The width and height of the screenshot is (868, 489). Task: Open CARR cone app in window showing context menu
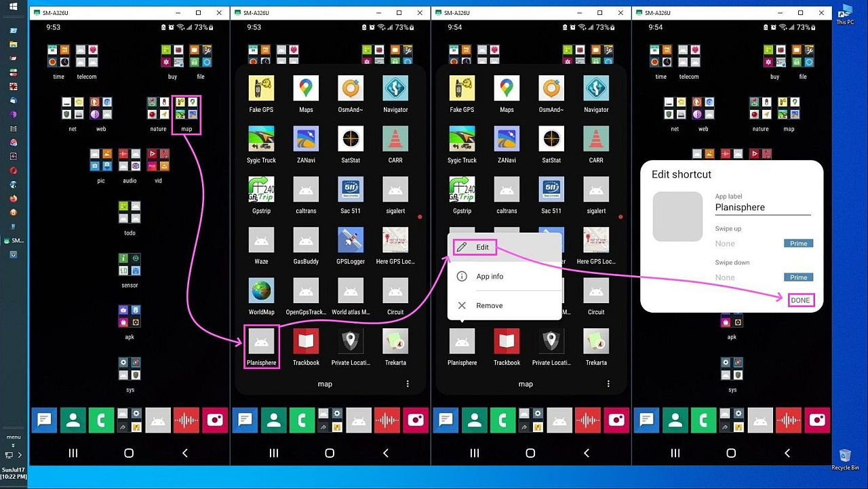[x=596, y=139]
